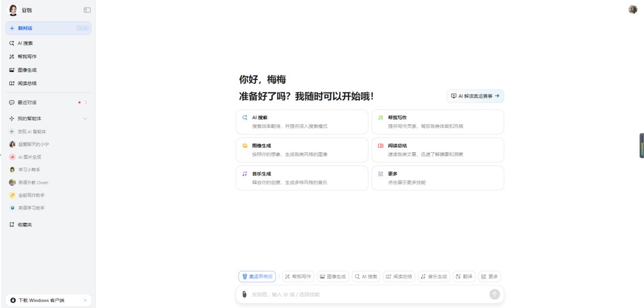Expand 最近对话 using its right chevron
This screenshot has height=308, width=644.
(x=86, y=102)
